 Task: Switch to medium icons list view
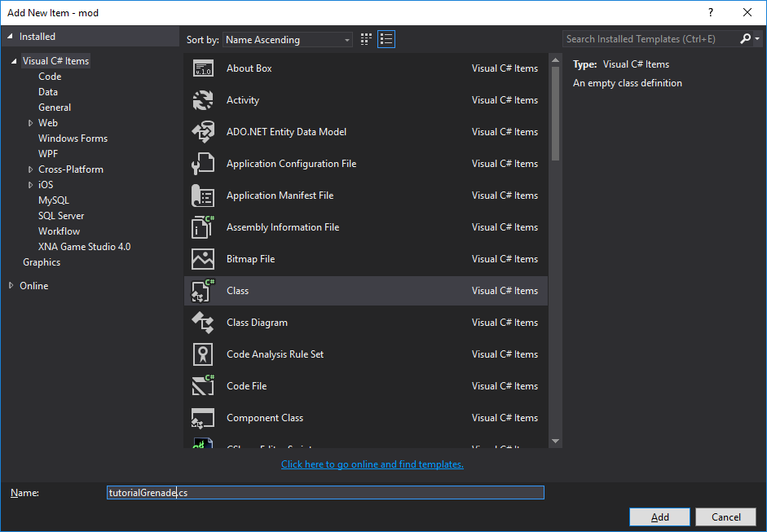[386, 39]
